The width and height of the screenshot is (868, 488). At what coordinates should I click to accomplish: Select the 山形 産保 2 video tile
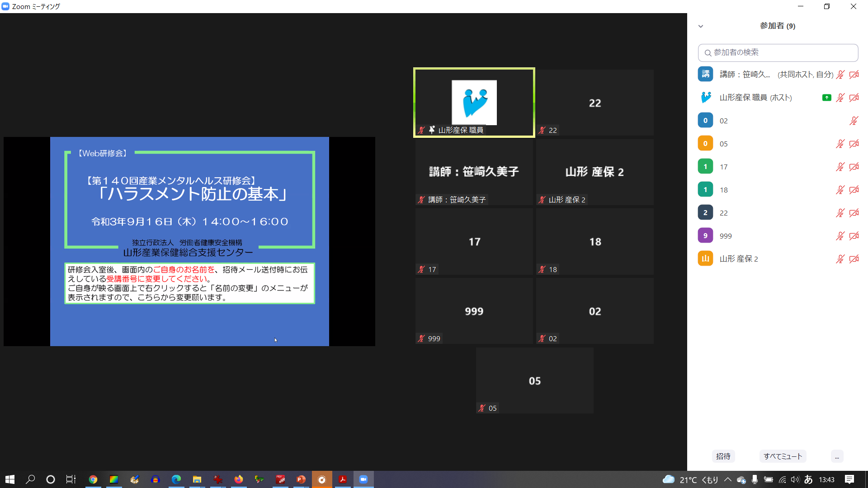[595, 172]
